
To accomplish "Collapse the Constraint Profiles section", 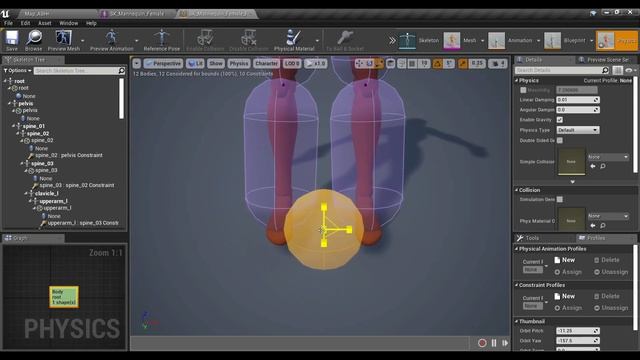I will tap(516, 285).
